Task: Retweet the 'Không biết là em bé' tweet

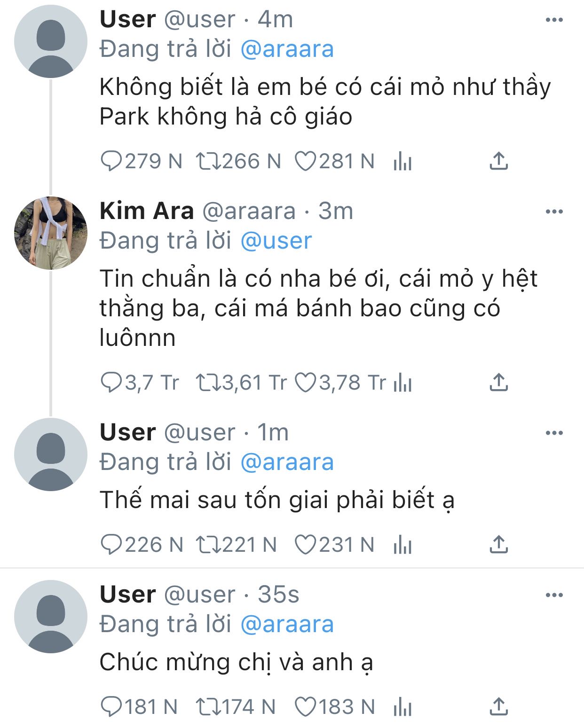Action: pos(208,161)
